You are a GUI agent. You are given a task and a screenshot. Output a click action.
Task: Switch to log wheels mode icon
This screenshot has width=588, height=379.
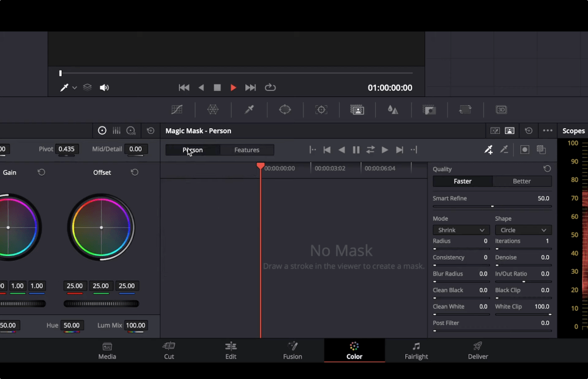(131, 130)
